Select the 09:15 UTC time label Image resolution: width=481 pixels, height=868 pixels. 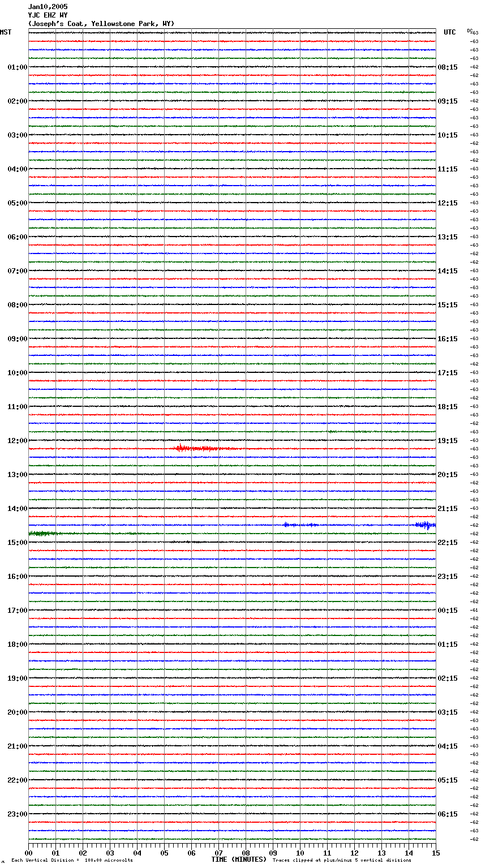pyautogui.click(x=448, y=101)
